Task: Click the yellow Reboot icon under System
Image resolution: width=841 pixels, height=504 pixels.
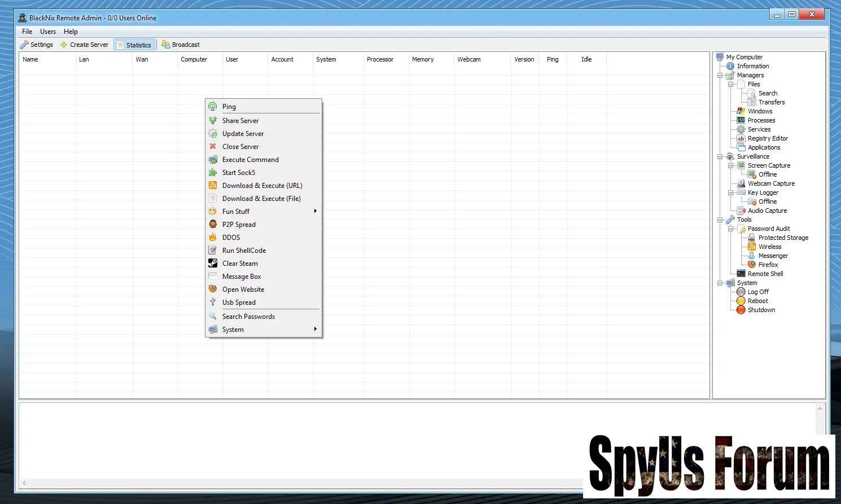Action: (x=741, y=301)
